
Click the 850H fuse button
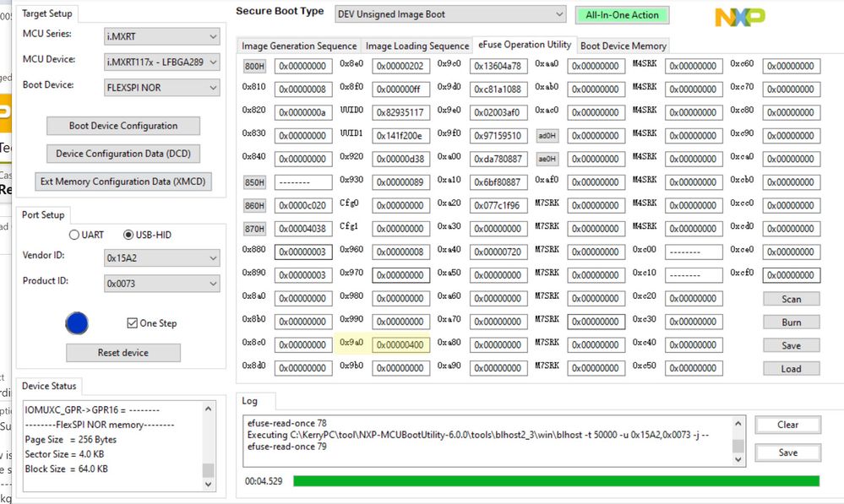(x=254, y=182)
